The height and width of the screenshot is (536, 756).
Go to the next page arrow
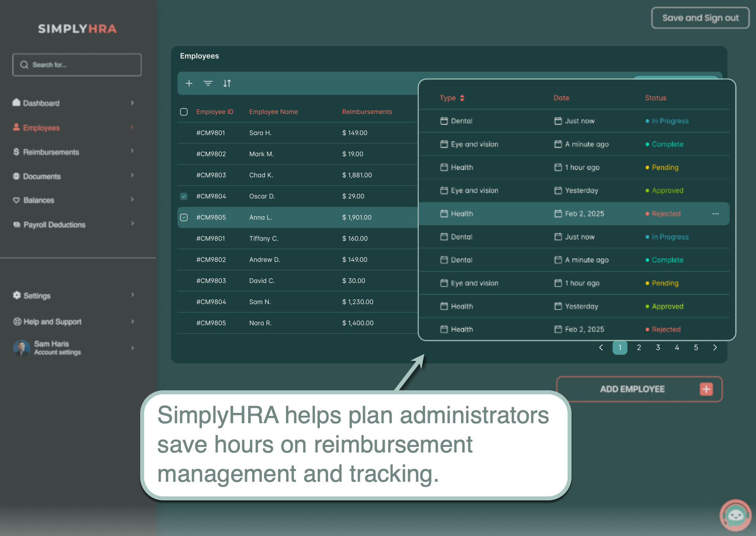click(715, 348)
